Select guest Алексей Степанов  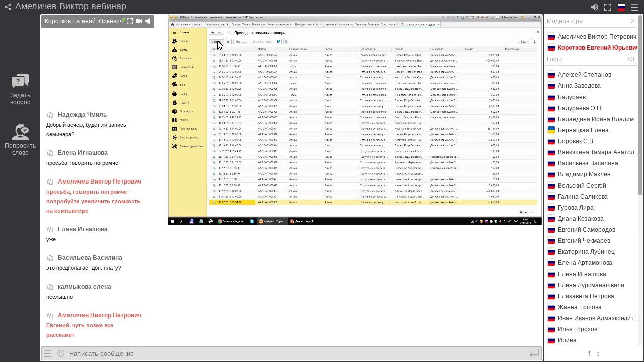coord(585,75)
